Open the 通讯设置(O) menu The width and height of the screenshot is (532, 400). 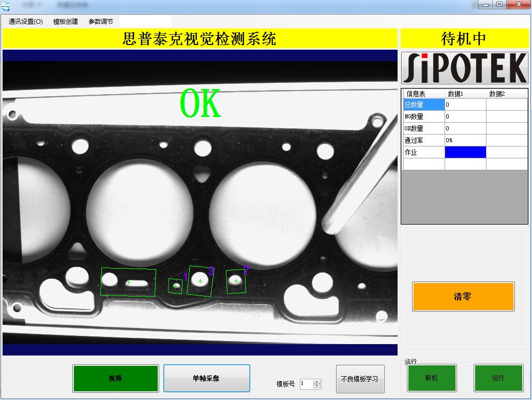pos(26,22)
